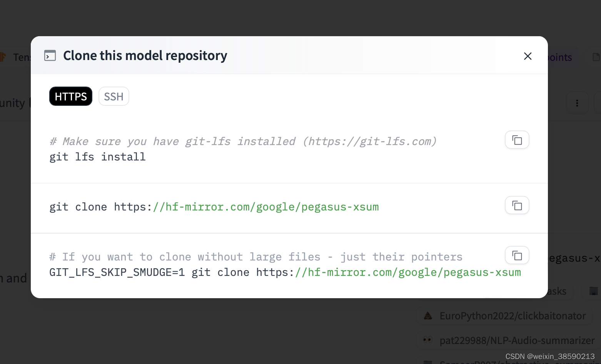The width and height of the screenshot is (601, 364).
Task: Copy the git lfs install command
Action: 517,140
